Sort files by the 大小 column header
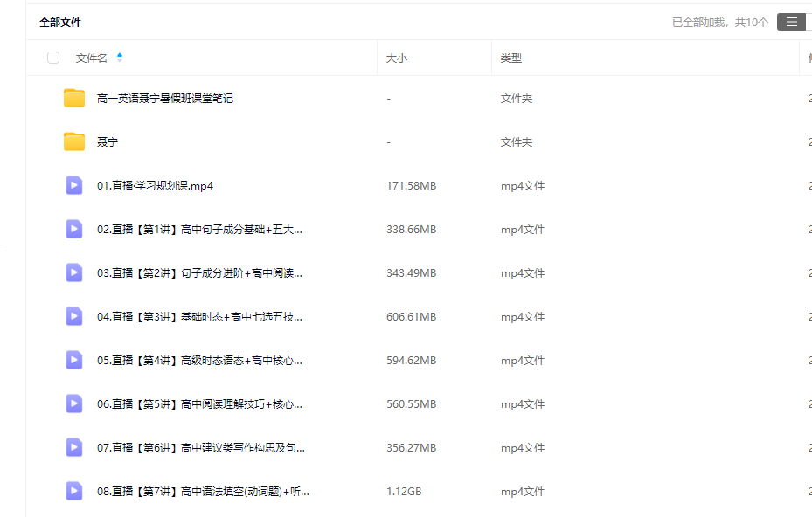Viewport: 812px width, 517px height. click(397, 59)
